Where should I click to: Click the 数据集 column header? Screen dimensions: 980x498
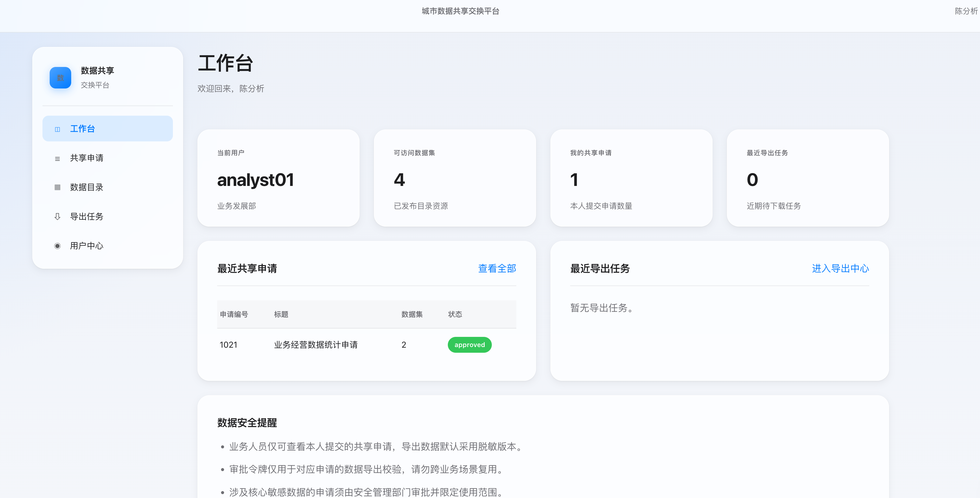pos(412,314)
